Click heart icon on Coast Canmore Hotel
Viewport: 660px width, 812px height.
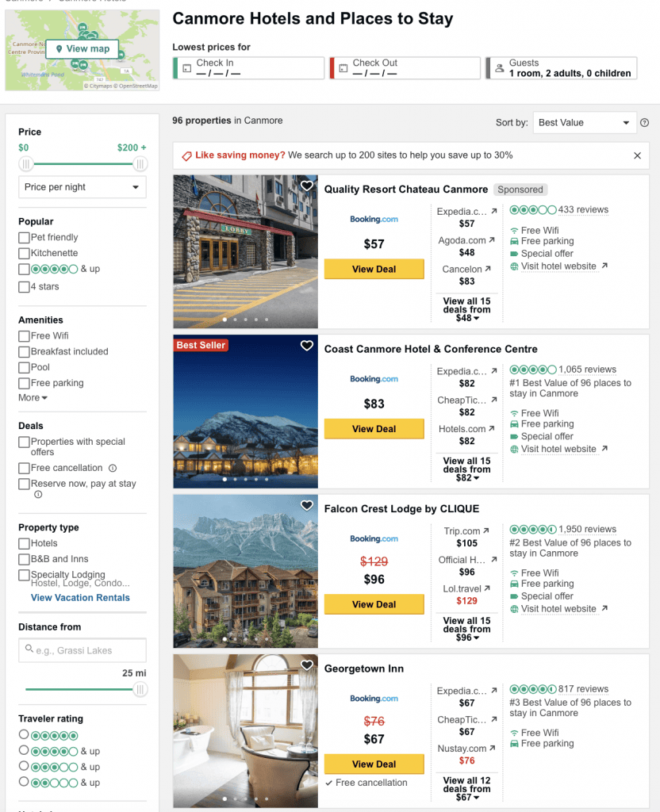point(306,346)
